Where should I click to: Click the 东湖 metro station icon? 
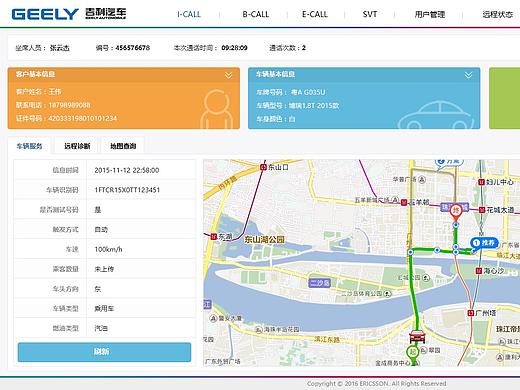[214, 237]
